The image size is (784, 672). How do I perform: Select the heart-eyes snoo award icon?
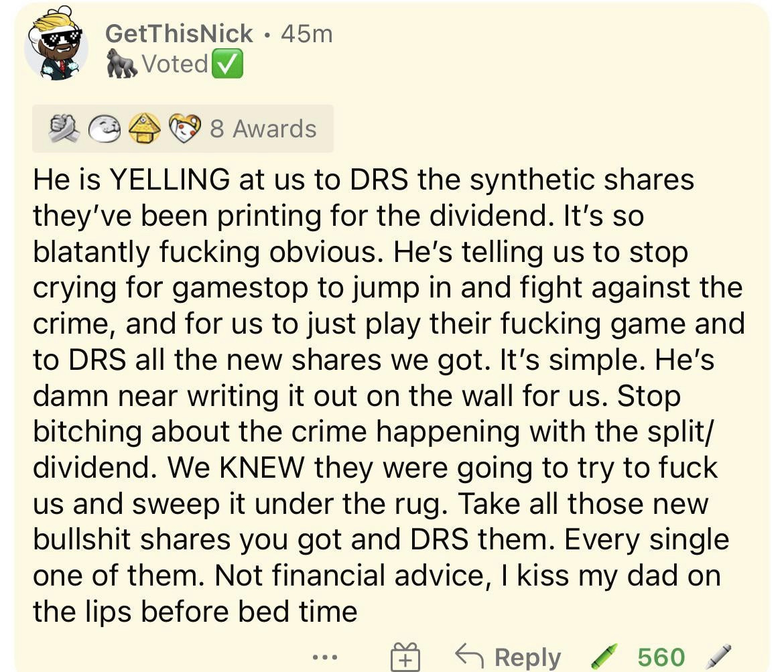tap(184, 129)
